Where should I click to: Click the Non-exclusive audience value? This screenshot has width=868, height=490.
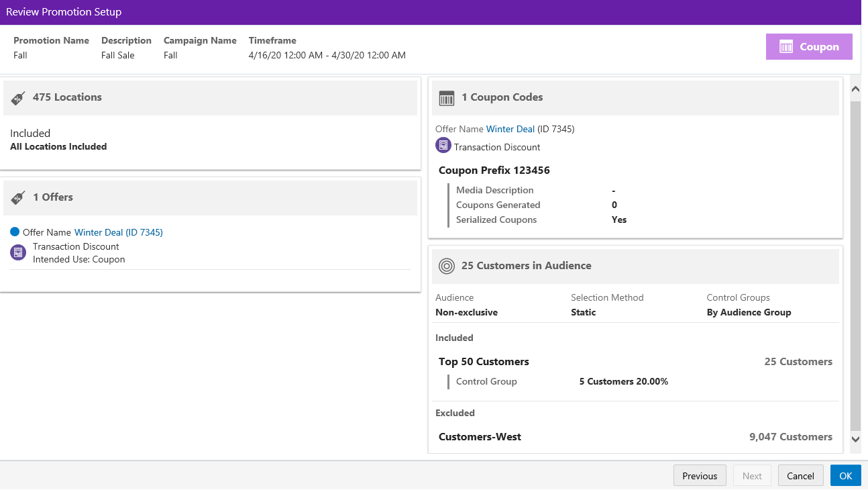click(467, 312)
